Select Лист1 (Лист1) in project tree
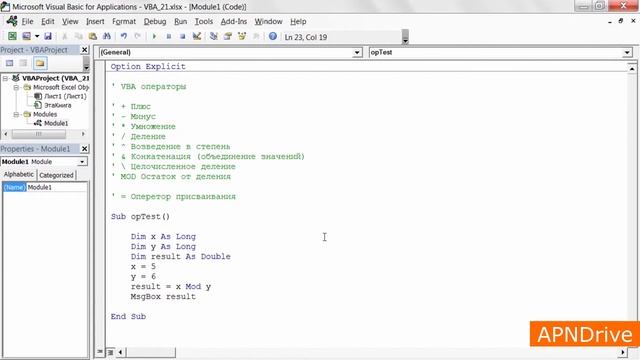The height and width of the screenshot is (360, 640). pos(65,96)
